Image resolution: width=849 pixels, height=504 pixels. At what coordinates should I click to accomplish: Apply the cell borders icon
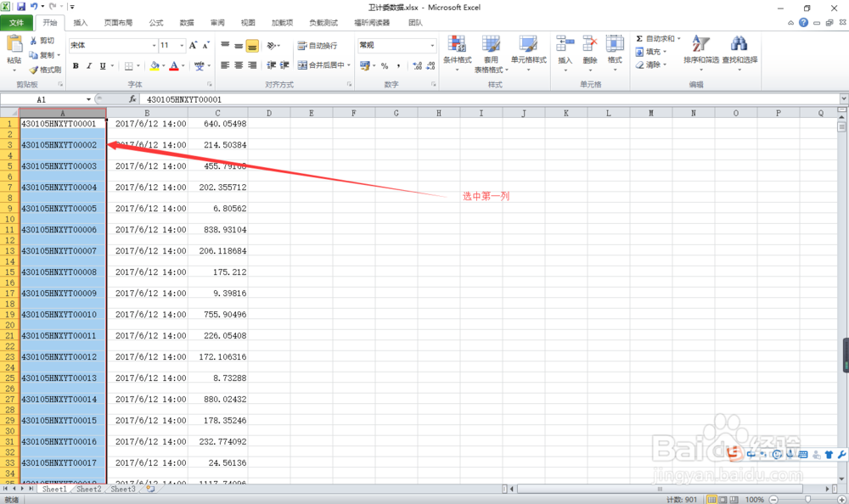click(129, 66)
